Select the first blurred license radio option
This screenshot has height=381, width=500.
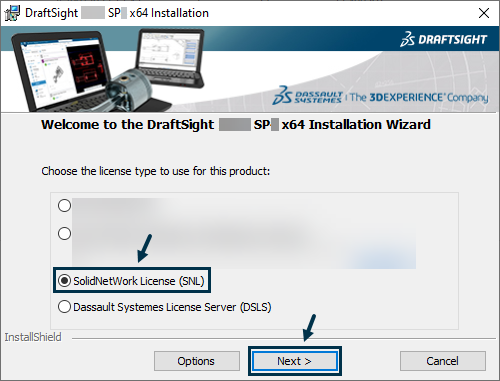point(64,205)
